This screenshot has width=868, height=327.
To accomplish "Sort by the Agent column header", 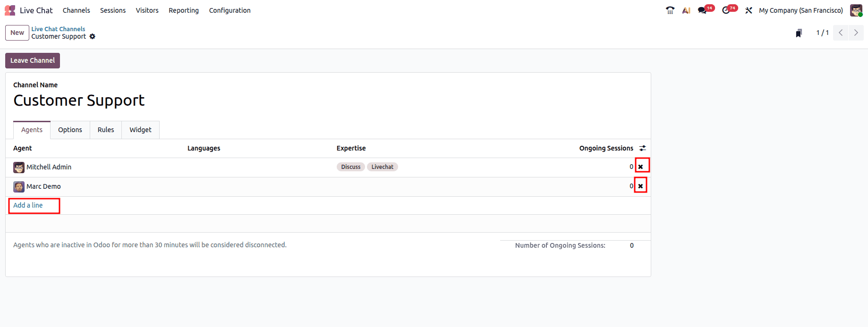I will (23, 148).
